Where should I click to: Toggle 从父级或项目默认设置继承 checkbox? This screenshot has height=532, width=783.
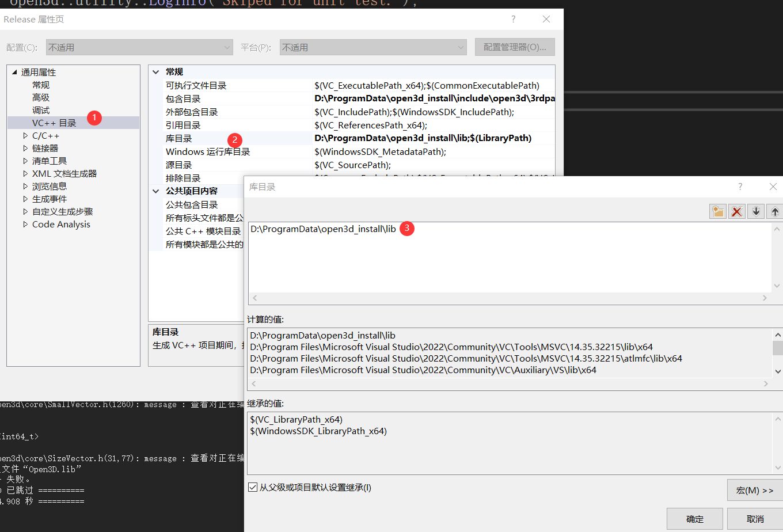(x=253, y=487)
